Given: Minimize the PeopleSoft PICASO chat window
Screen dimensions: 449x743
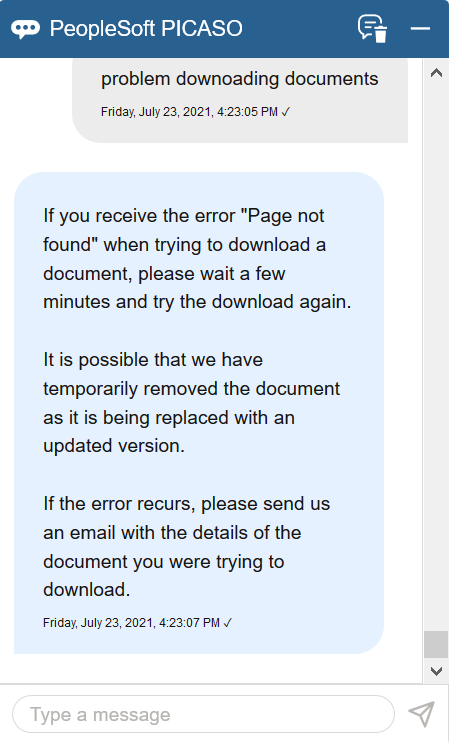Looking at the screenshot, I should [x=420, y=29].
